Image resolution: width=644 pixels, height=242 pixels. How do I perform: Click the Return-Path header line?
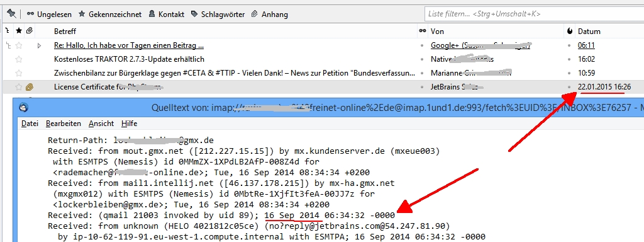131,141
